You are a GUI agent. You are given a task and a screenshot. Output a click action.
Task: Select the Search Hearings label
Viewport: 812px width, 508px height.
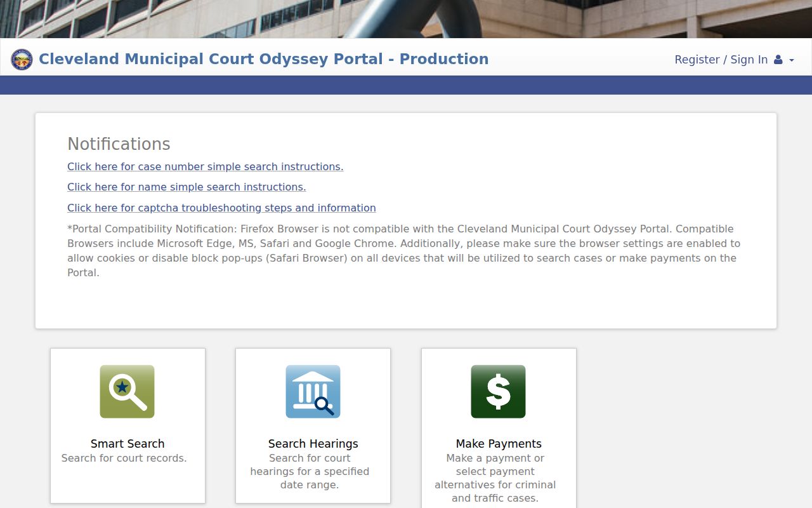313,444
